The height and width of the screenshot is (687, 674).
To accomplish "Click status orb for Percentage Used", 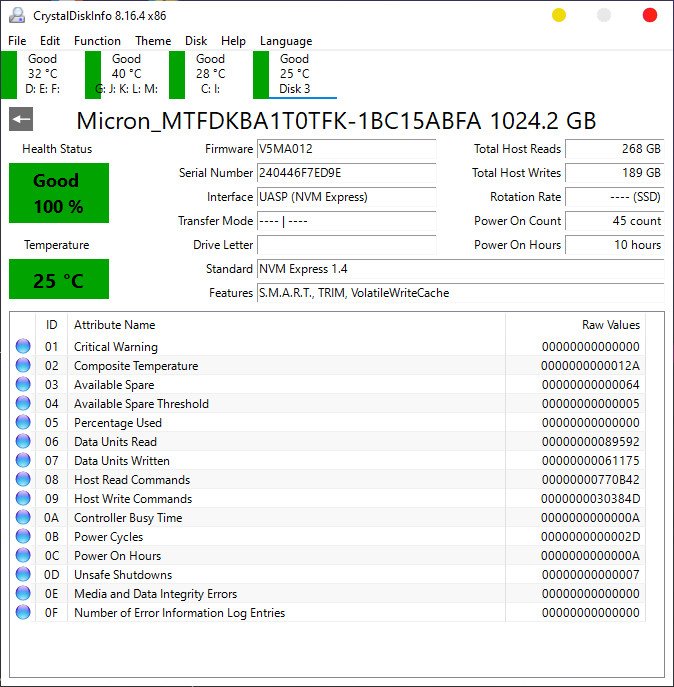I will point(23,422).
